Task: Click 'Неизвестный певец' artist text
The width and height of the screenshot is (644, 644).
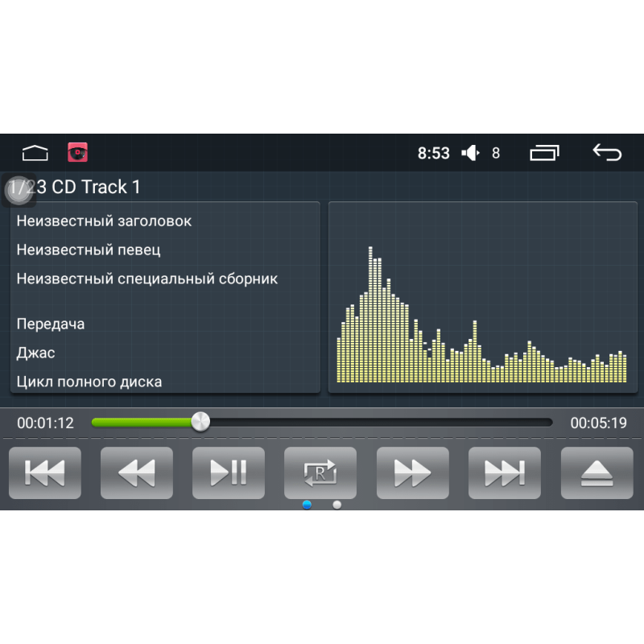Action: click(89, 250)
